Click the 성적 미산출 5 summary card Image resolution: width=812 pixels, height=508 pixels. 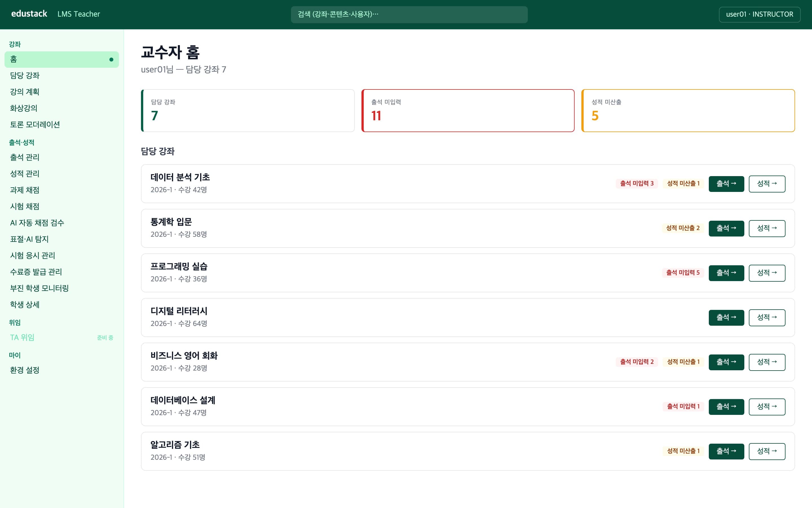tap(688, 111)
